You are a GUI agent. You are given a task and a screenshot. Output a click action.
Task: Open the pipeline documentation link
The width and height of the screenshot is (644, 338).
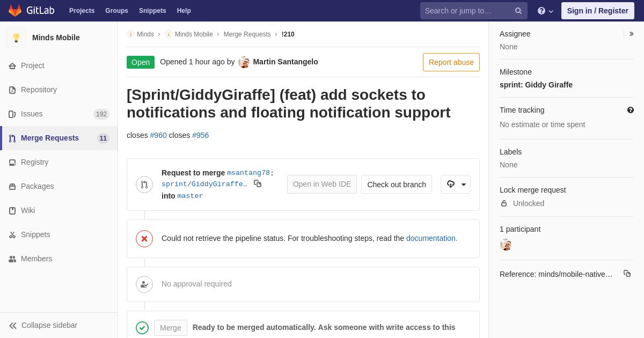tap(430, 238)
